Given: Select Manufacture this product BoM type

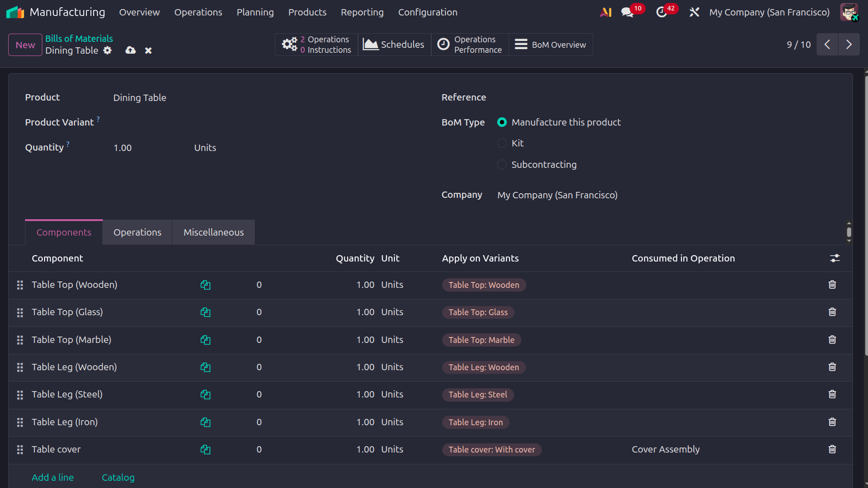Looking at the screenshot, I should pos(502,122).
